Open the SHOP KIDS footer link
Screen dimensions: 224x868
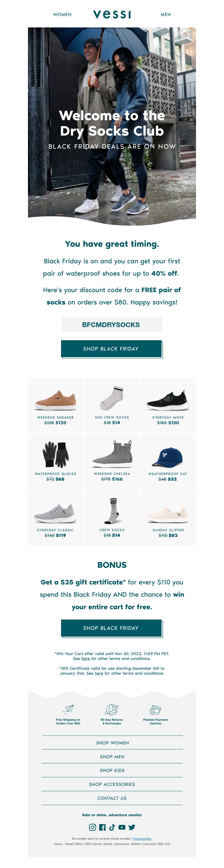click(112, 770)
